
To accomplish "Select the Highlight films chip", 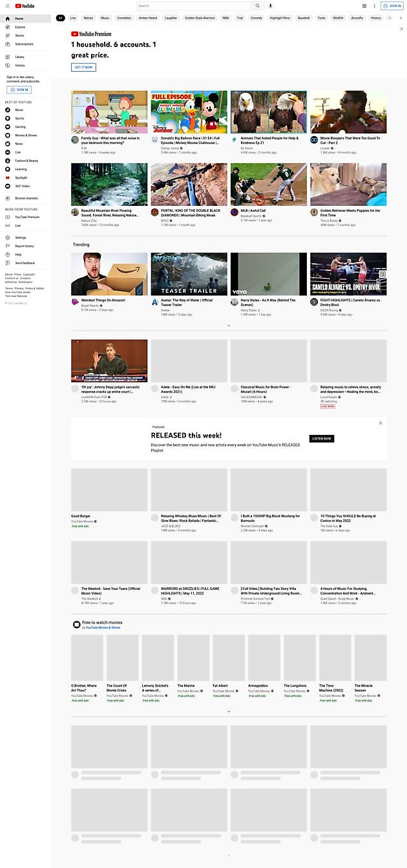I will [x=280, y=18].
